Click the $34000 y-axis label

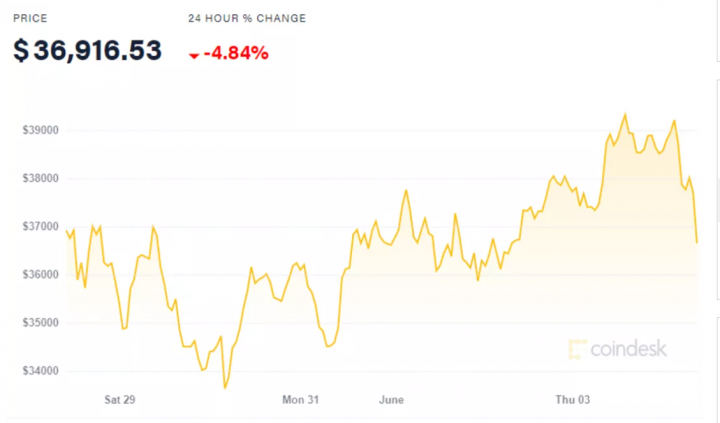41,371
